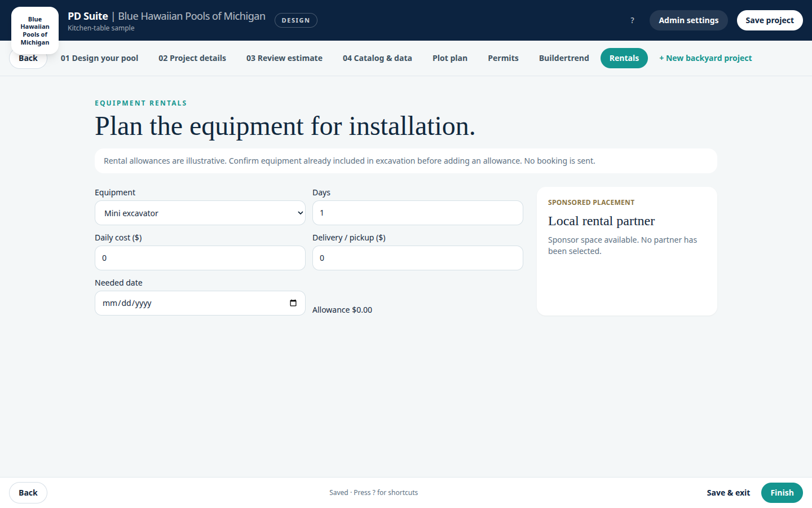
Task: Click the Kitchen-table sample subtitle
Action: [x=101, y=28]
